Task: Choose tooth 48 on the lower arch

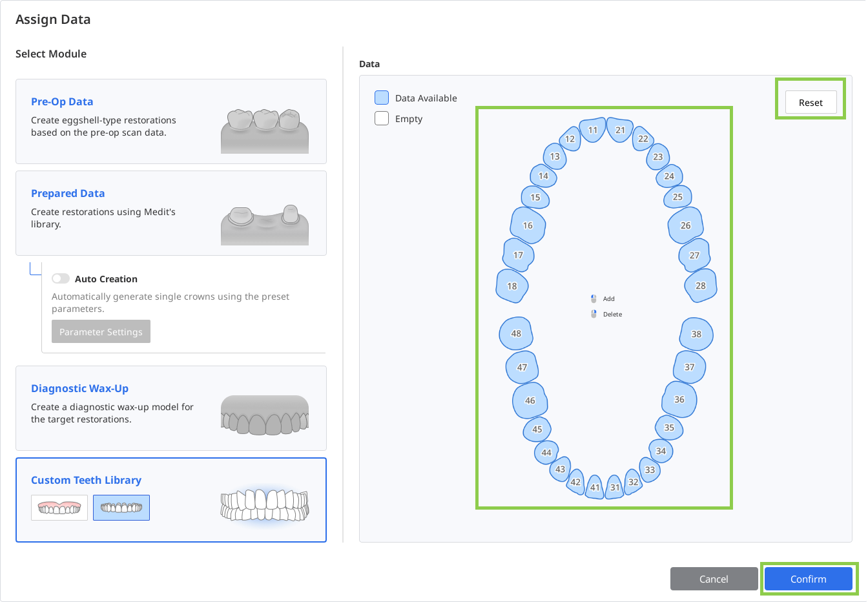Action: [516, 334]
